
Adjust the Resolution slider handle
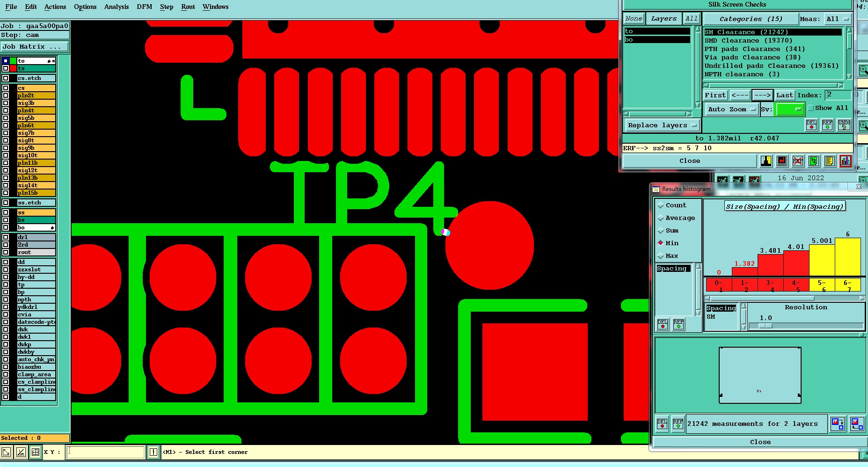pyautogui.click(x=766, y=326)
